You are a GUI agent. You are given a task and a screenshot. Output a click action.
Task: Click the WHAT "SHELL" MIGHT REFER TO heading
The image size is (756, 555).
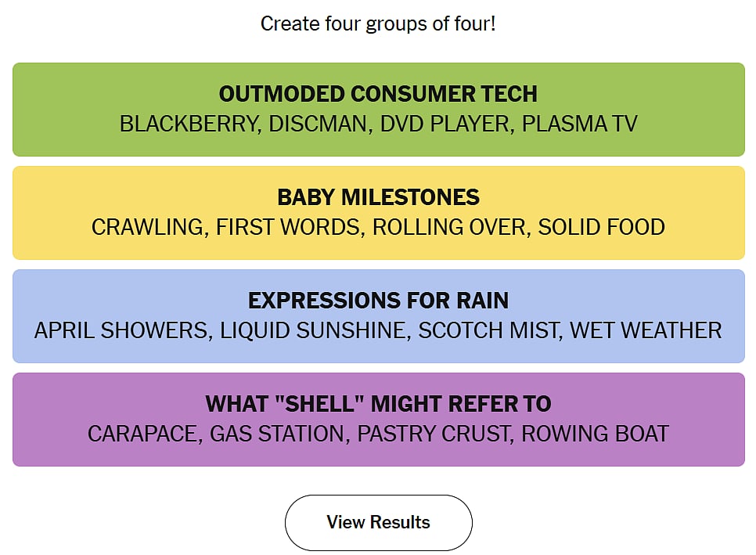click(378, 404)
